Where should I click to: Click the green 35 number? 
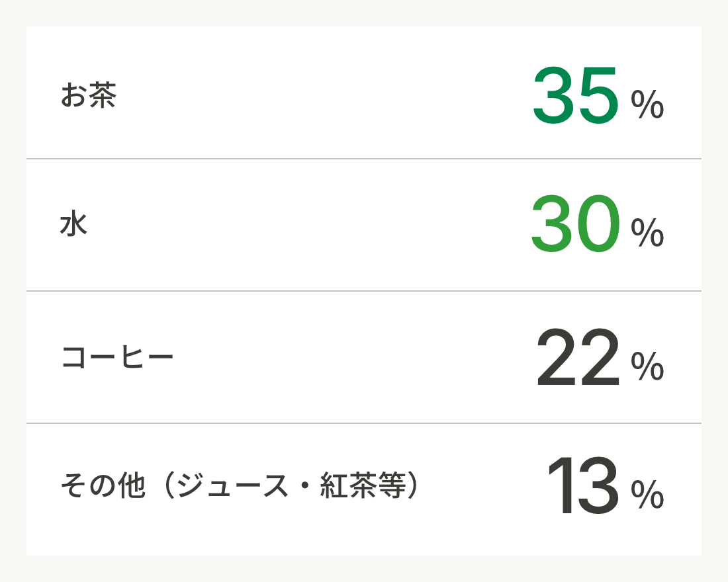click(x=576, y=96)
